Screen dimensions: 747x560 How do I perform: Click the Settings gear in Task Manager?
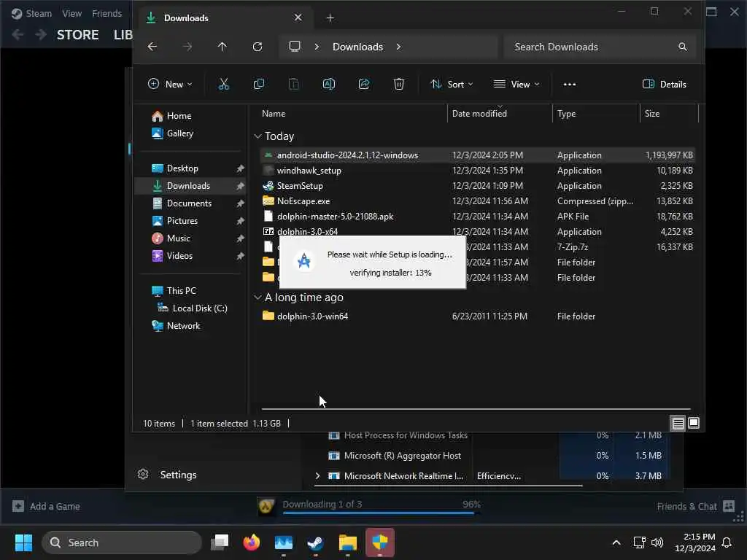pyautogui.click(x=143, y=474)
